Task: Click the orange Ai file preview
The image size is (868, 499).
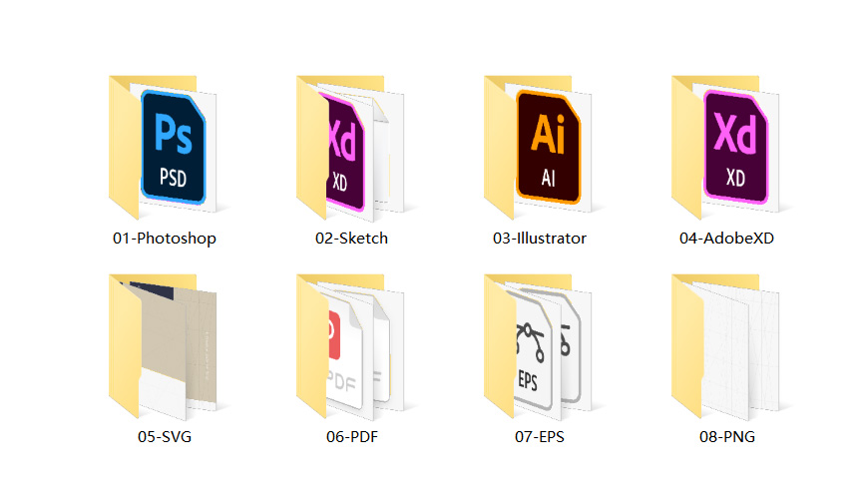Action: 549,148
